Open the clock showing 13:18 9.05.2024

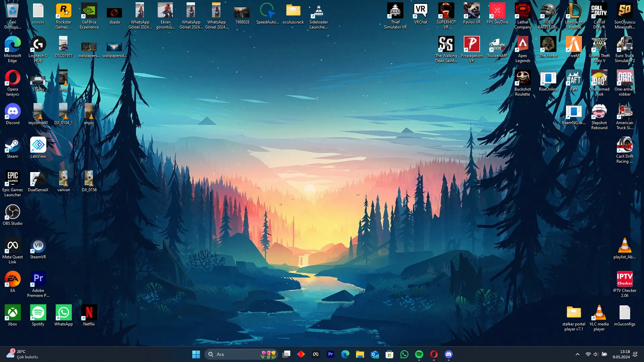pyautogui.click(x=621, y=354)
